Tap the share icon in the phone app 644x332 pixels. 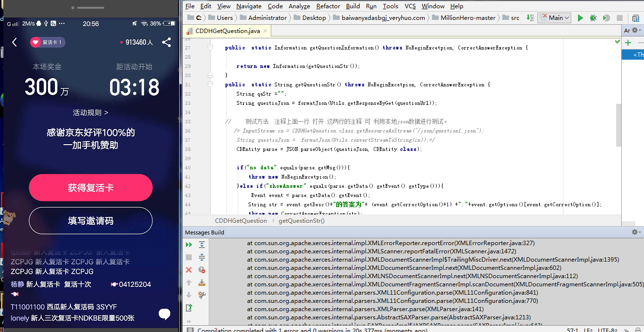point(166,42)
